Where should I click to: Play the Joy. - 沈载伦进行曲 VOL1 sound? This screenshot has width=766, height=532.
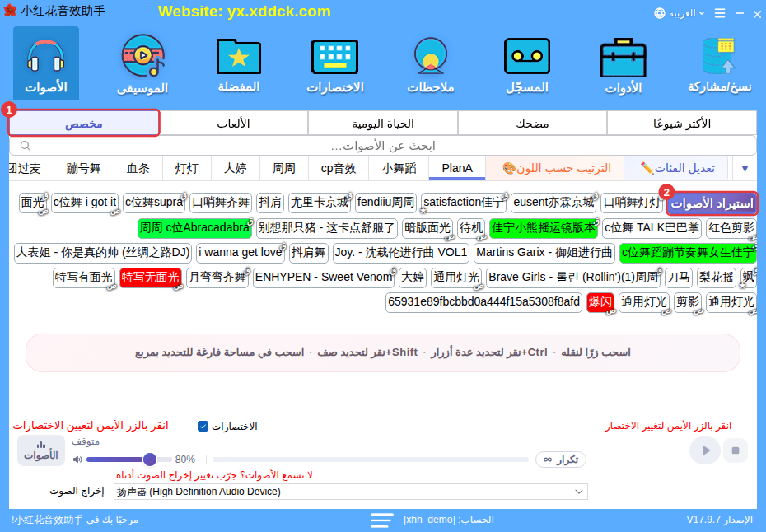point(401,253)
